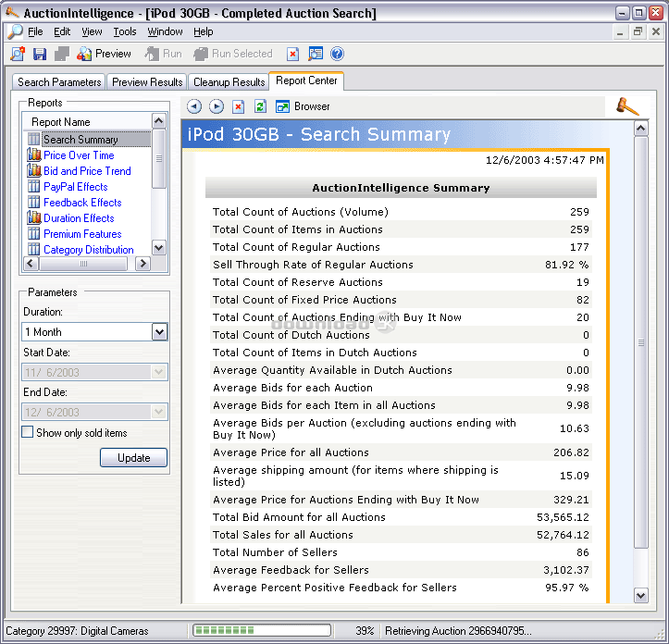Open the Price Over Time report link
The width and height of the screenshot is (669, 644).
coord(79,155)
